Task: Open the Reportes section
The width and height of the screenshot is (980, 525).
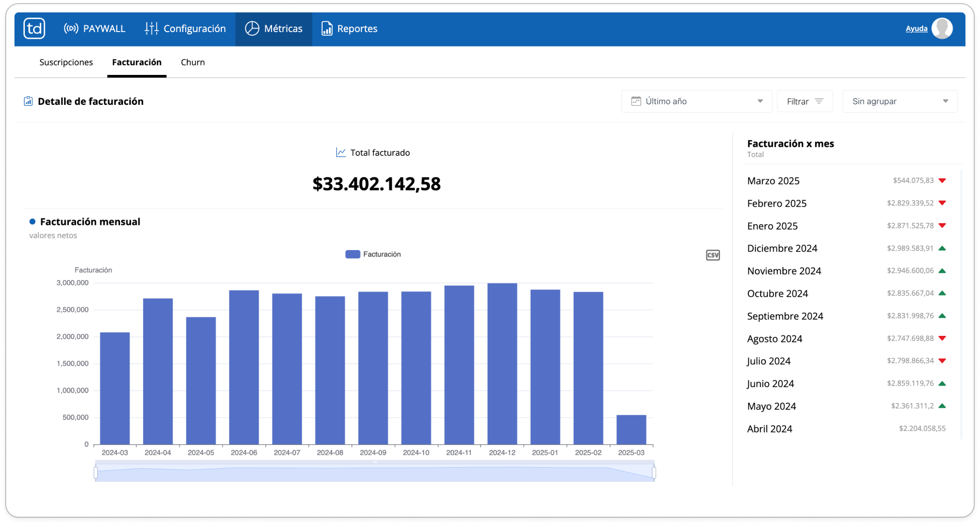Action: point(349,28)
